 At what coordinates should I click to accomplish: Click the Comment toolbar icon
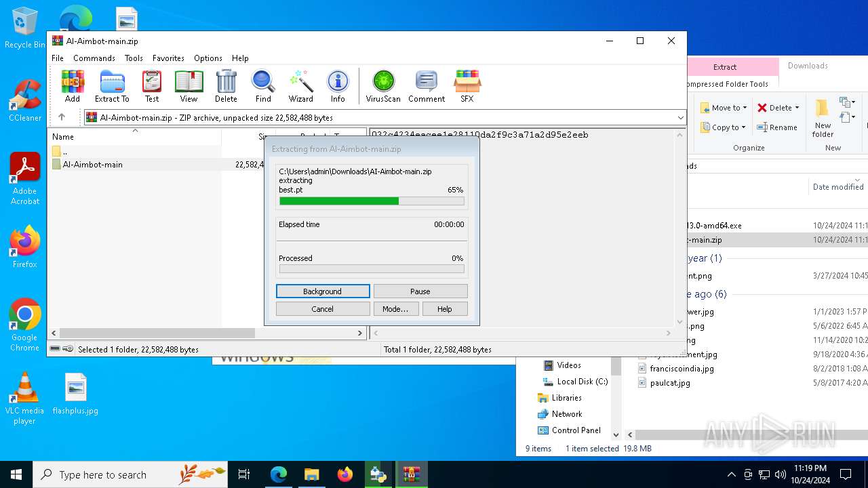tap(427, 86)
